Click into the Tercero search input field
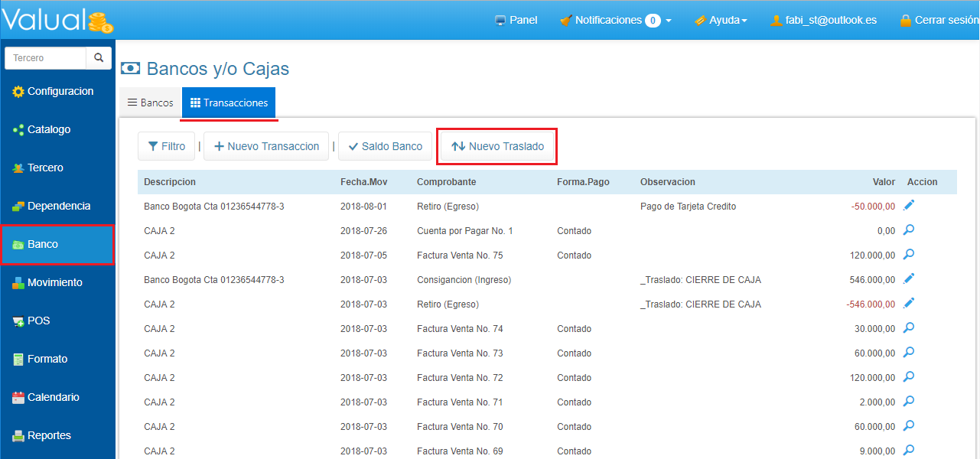The image size is (980, 459). pos(46,58)
